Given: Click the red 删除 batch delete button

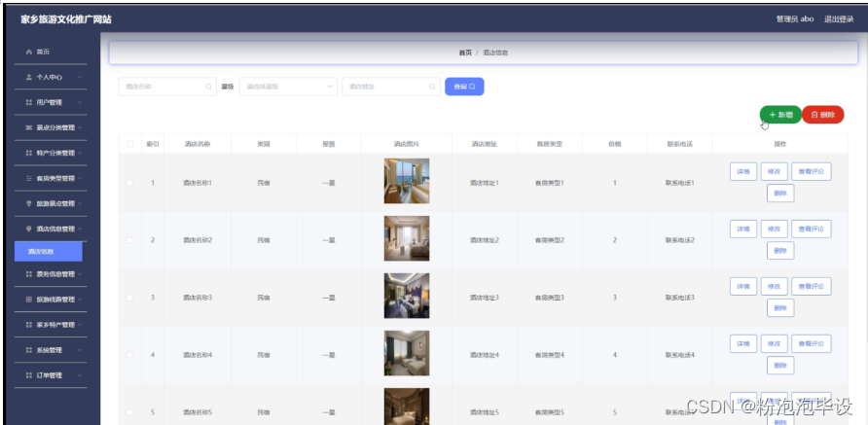Looking at the screenshot, I should click(822, 115).
